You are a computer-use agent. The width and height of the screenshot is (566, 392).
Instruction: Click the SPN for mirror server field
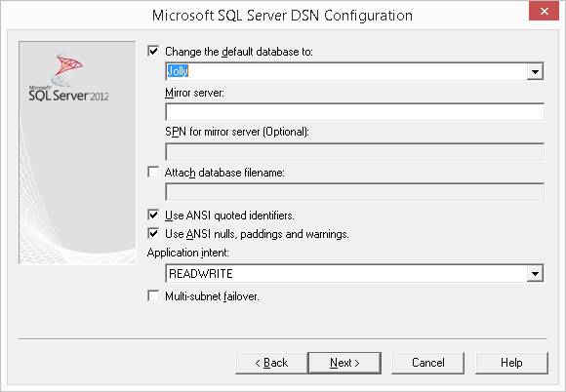(x=354, y=152)
